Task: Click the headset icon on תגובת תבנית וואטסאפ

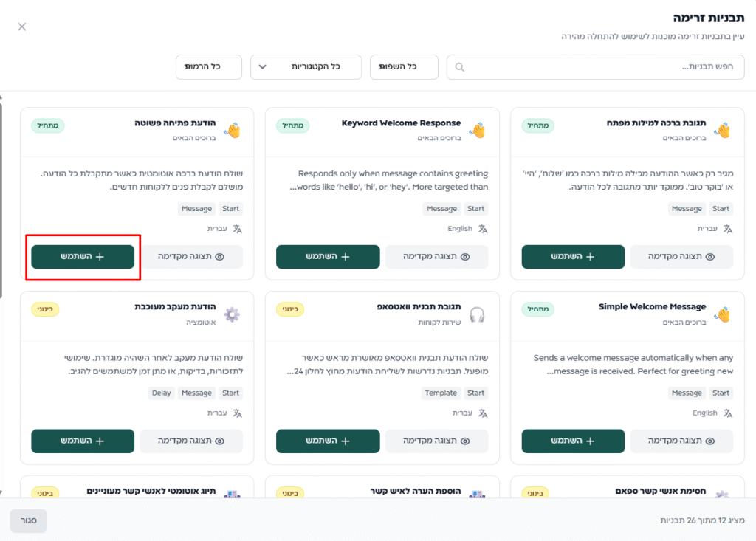Action: (477, 314)
